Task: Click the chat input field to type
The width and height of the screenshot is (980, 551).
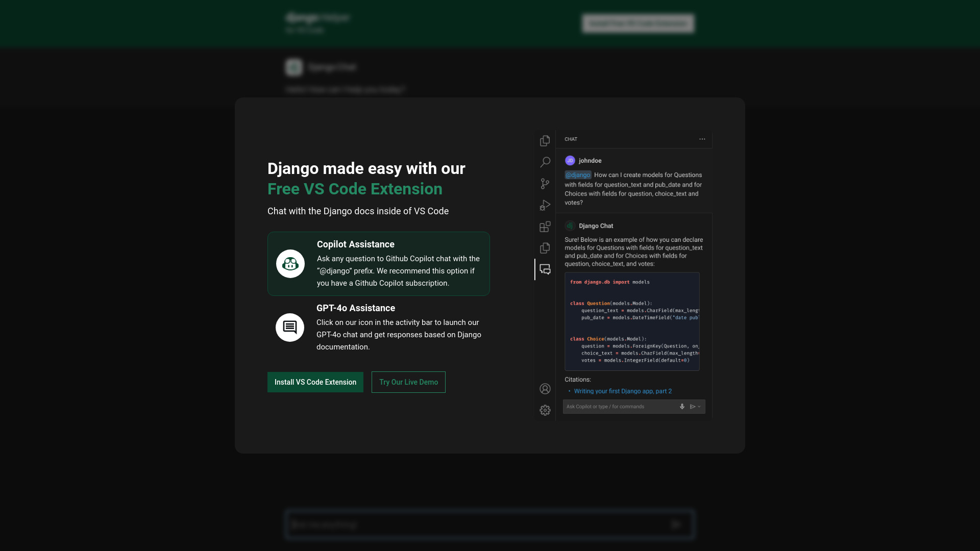Action: pyautogui.click(x=619, y=406)
